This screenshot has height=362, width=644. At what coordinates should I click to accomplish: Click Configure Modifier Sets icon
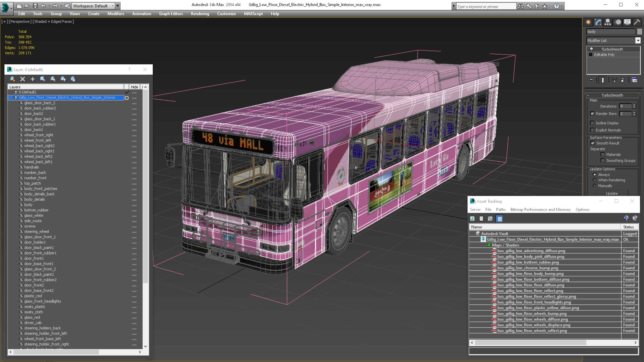click(x=635, y=80)
